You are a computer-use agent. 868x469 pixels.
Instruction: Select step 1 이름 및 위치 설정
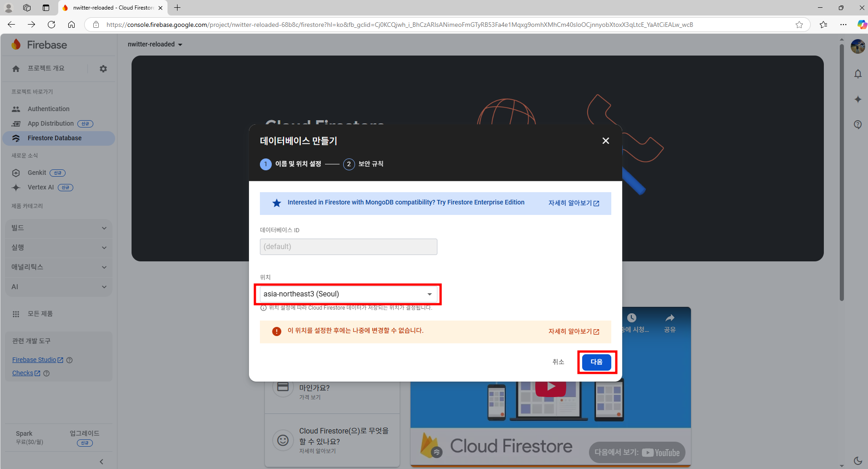pyautogui.click(x=291, y=164)
